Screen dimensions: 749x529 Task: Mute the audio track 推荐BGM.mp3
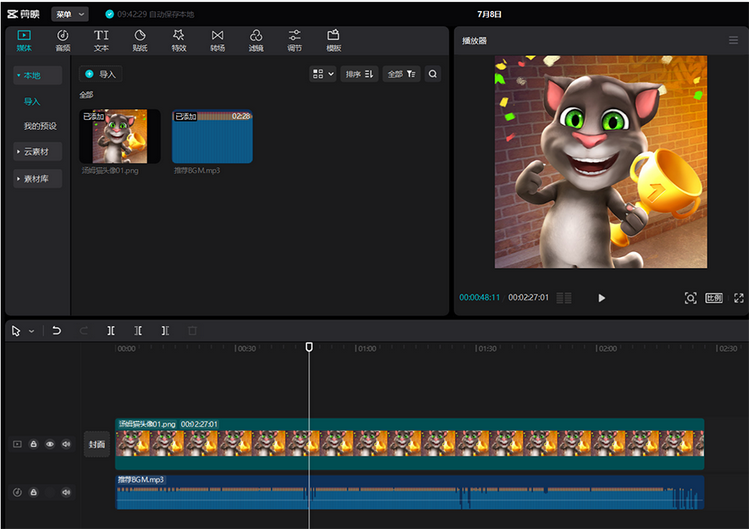(x=67, y=492)
